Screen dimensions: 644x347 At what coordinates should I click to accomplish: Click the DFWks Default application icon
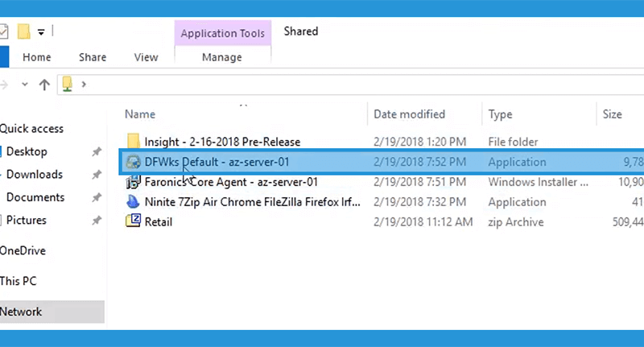click(x=133, y=162)
